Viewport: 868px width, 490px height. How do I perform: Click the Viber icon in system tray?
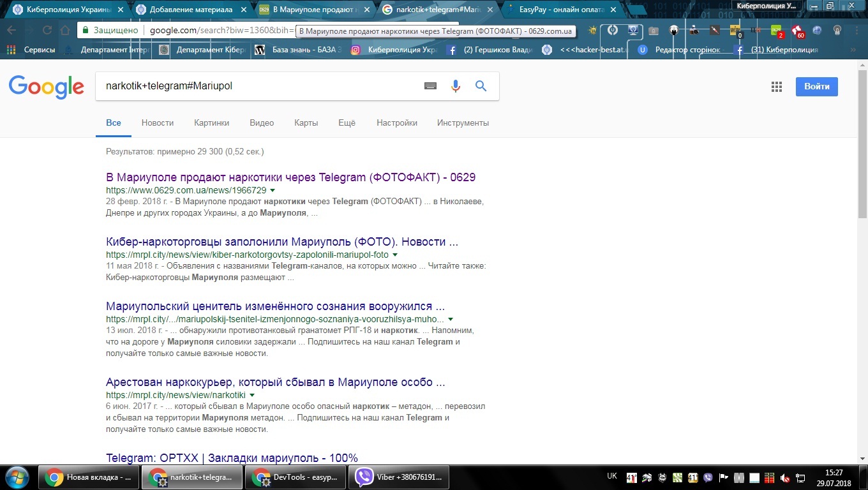tap(708, 478)
